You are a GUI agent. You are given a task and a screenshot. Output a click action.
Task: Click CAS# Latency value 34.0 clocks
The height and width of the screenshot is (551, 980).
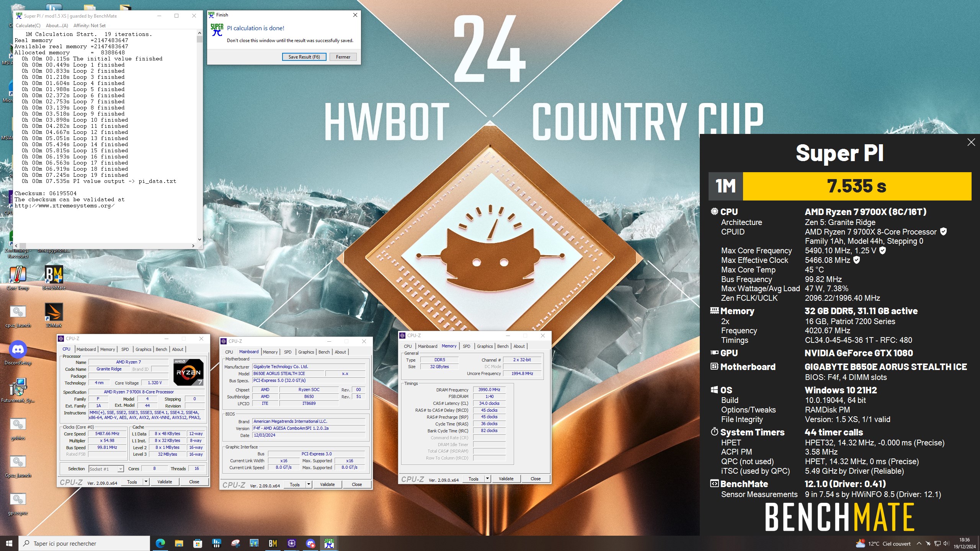(489, 403)
